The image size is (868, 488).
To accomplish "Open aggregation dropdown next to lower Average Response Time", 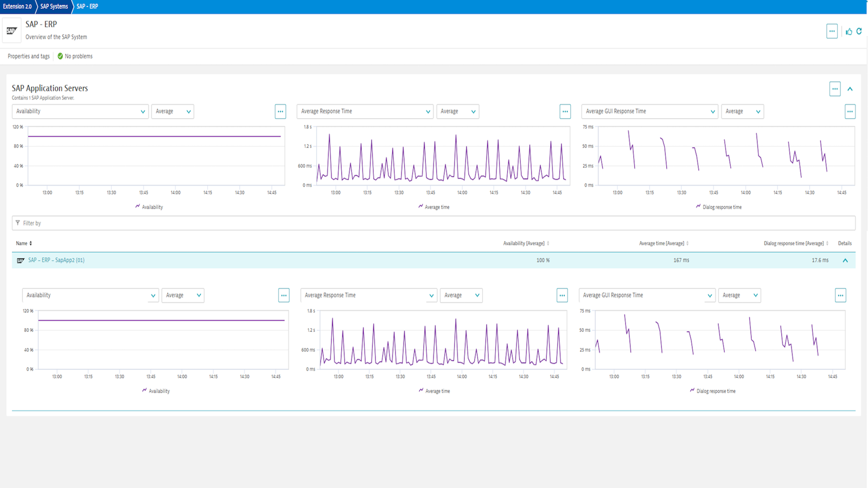I will [x=461, y=295].
